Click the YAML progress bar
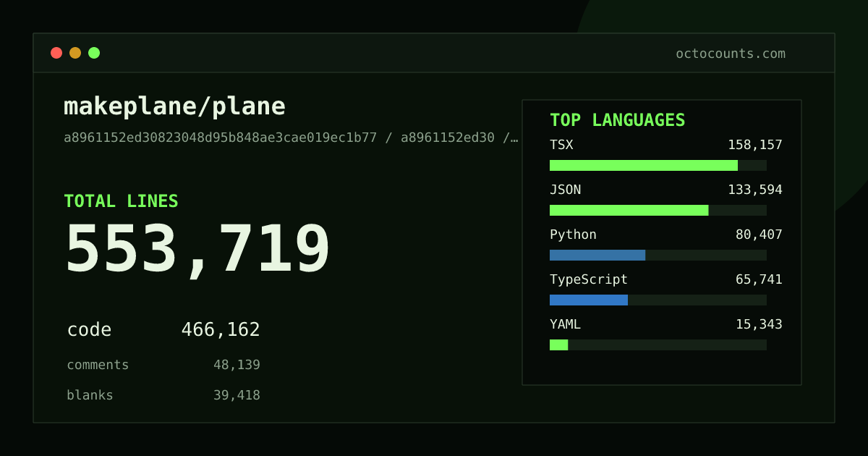 tap(658, 345)
